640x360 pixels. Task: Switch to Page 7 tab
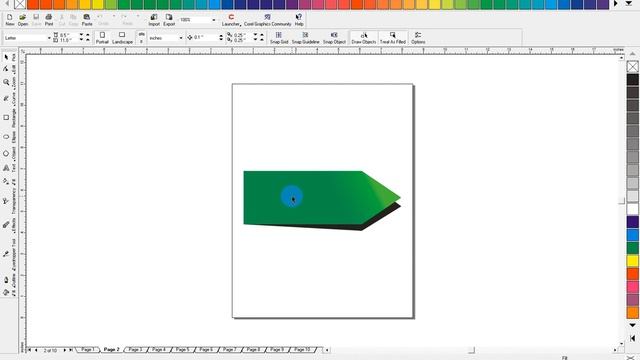tap(230, 350)
